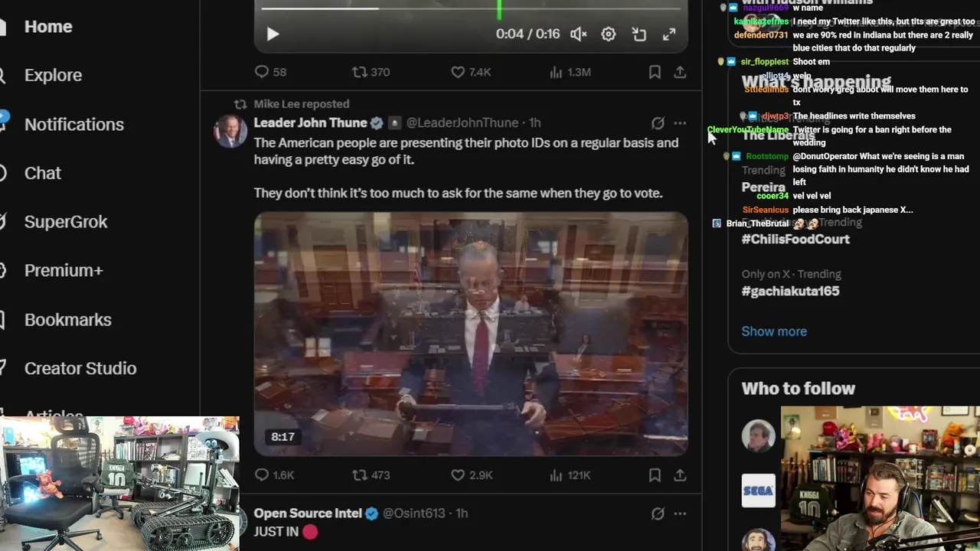Repost the post with 370 reposts

point(371,72)
